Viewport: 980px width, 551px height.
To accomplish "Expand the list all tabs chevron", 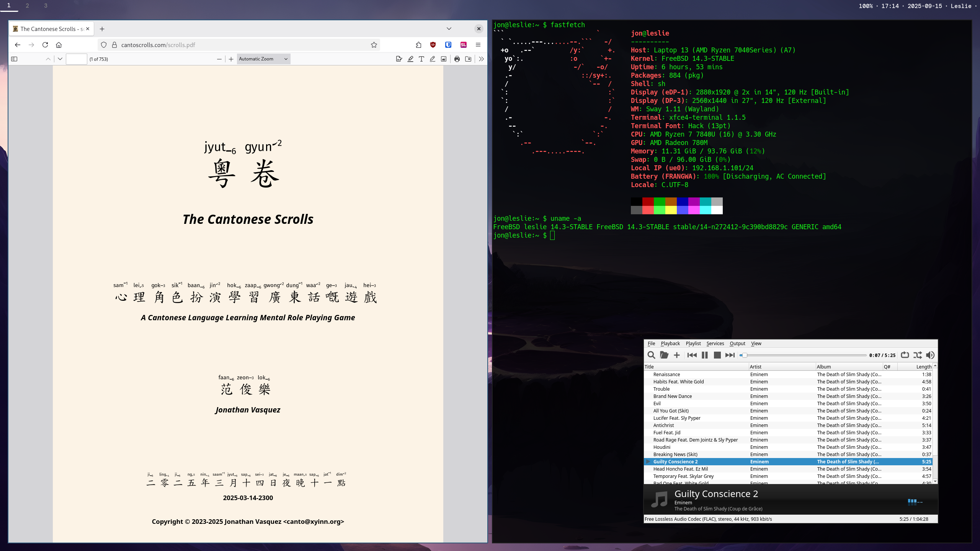I will point(449,29).
